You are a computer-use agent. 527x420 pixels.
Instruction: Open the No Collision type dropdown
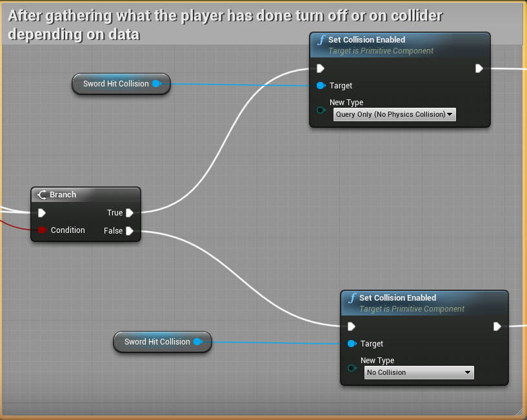click(x=419, y=373)
